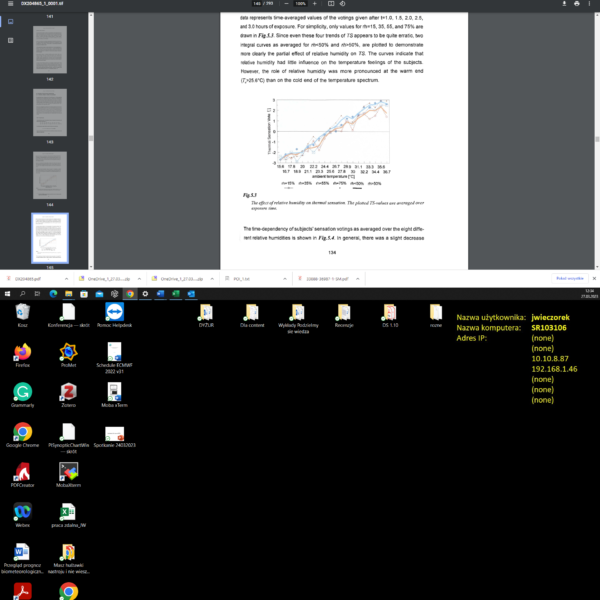This screenshot has height=600, width=600.
Task: Open the Firefox desktop shortcut
Action: (22, 352)
